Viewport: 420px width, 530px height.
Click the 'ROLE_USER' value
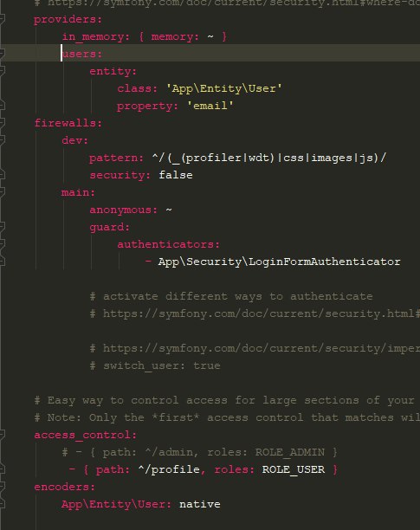(294, 469)
